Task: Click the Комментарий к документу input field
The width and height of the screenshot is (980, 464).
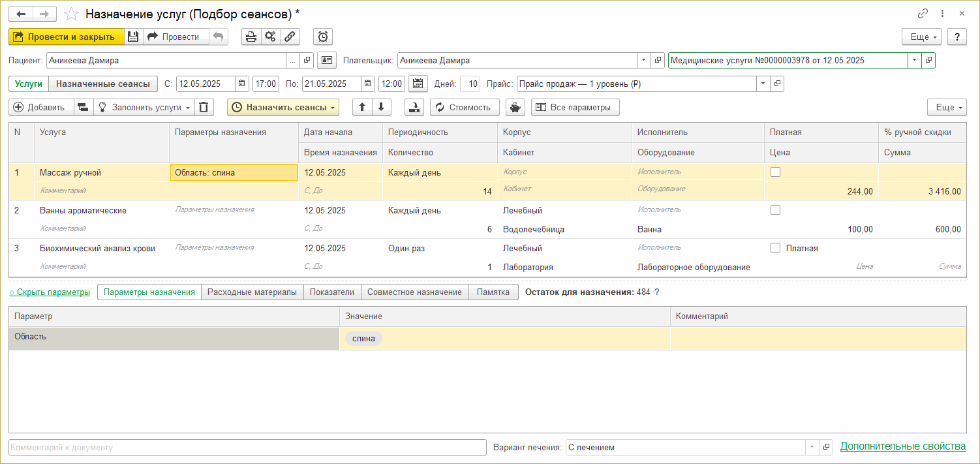Action: pyautogui.click(x=247, y=447)
